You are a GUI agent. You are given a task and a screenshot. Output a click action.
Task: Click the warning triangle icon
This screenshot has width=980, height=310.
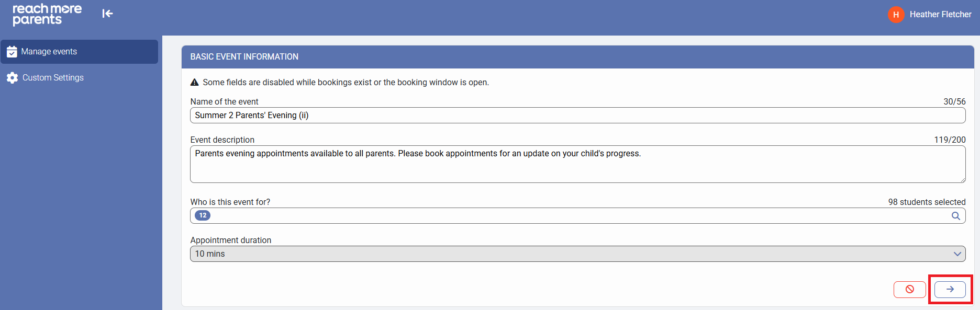tap(194, 83)
